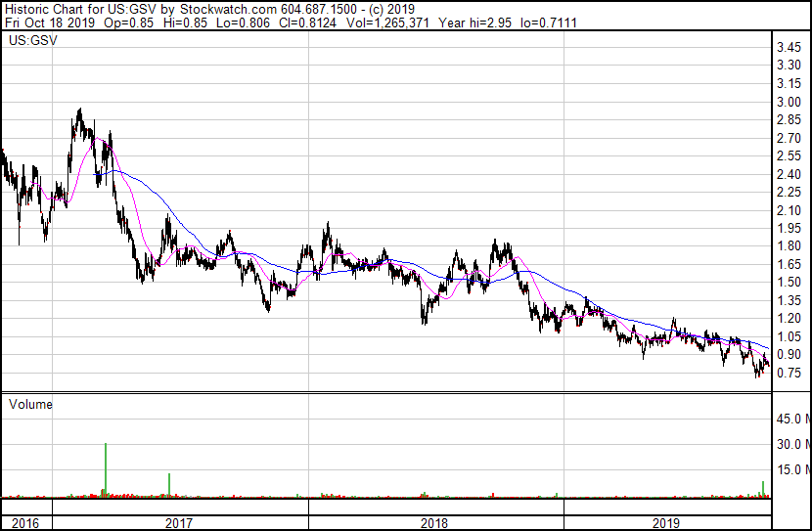Click the 0.75 price axis value
The height and width of the screenshot is (531, 812).
[x=789, y=373]
